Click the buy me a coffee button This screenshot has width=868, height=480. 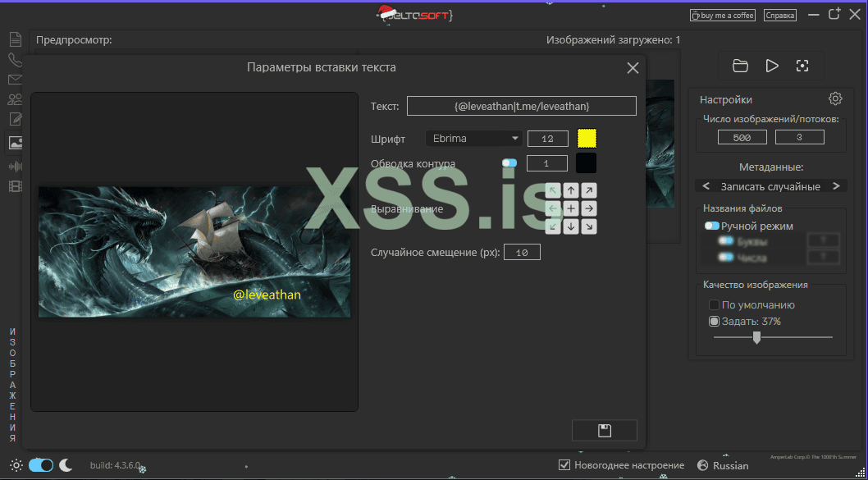723,15
